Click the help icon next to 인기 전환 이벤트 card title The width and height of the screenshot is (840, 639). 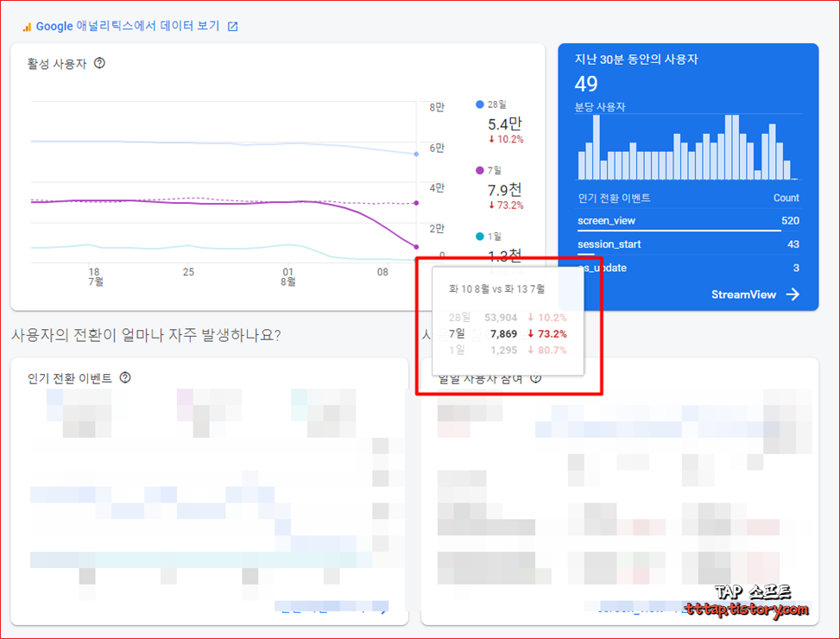125,377
